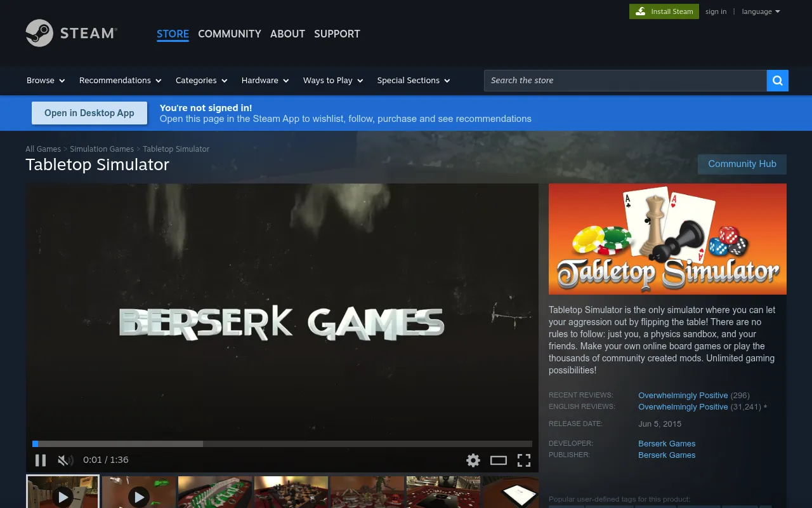
Task: Select the first trailer thumbnail
Action: 63,492
